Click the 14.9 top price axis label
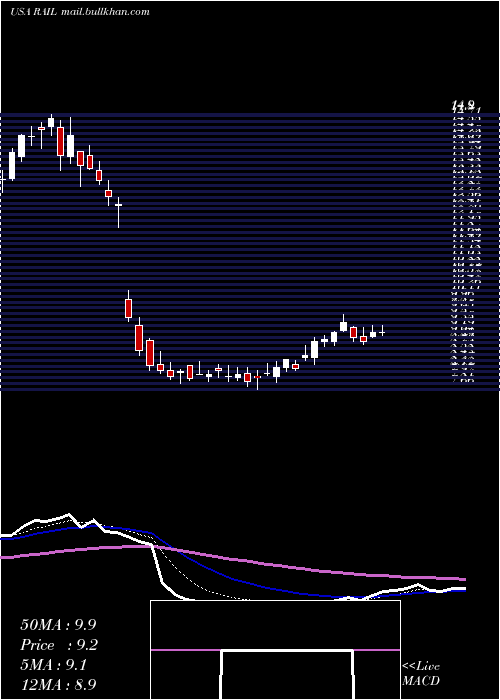The image size is (500, 700). click(462, 105)
